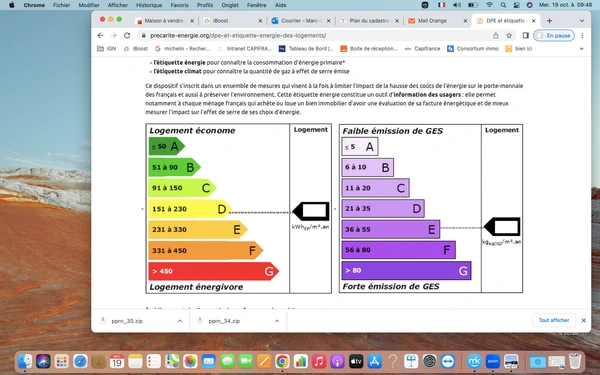Viewport: 600px width, 375px height.
Task: Close the downloads bar
Action: tap(584, 320)
